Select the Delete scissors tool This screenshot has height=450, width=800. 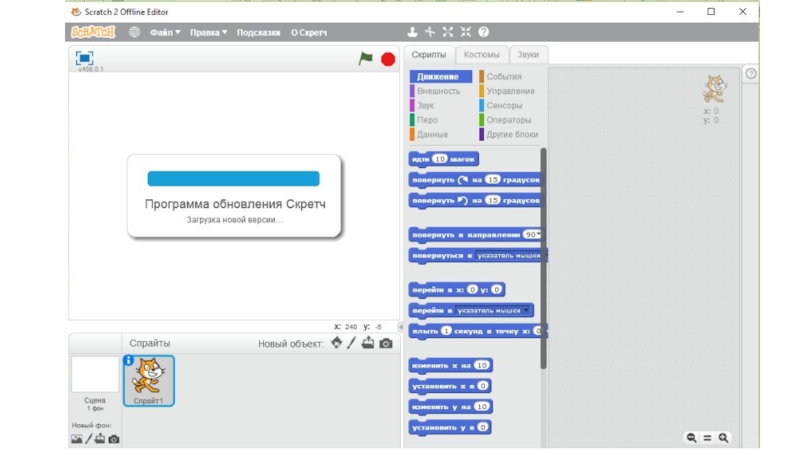point(430,32)
